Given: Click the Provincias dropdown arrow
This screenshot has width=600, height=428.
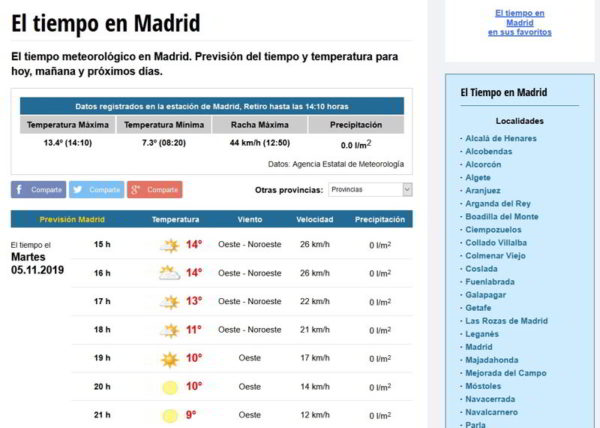Looking at the screenshot, I should pyautogui.click(x=407, y=190).
